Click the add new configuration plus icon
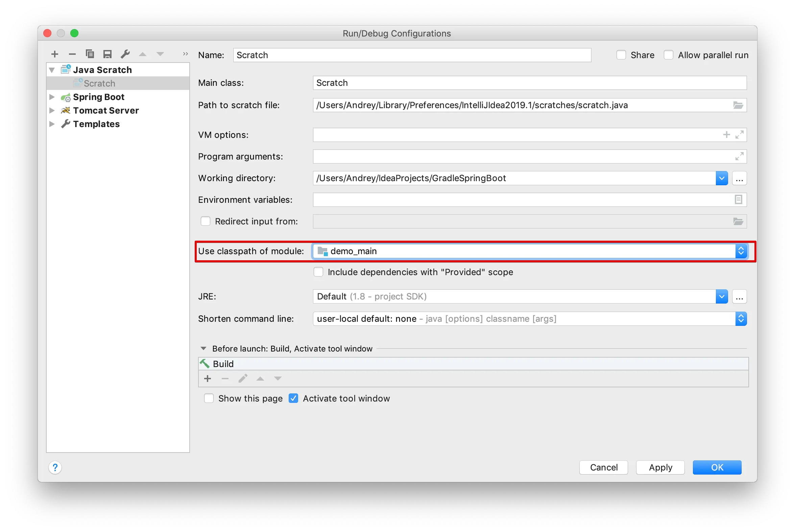 [x=55, y=54]
